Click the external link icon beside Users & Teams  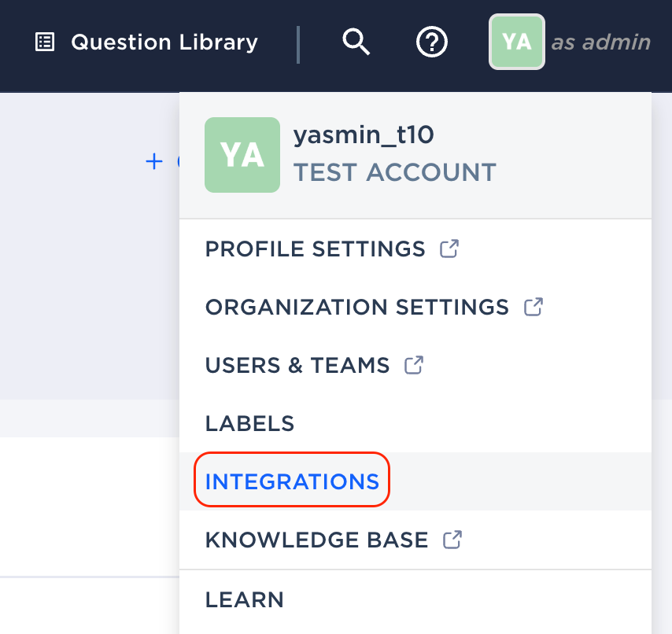pyautogui.click(x=415, y=365)
